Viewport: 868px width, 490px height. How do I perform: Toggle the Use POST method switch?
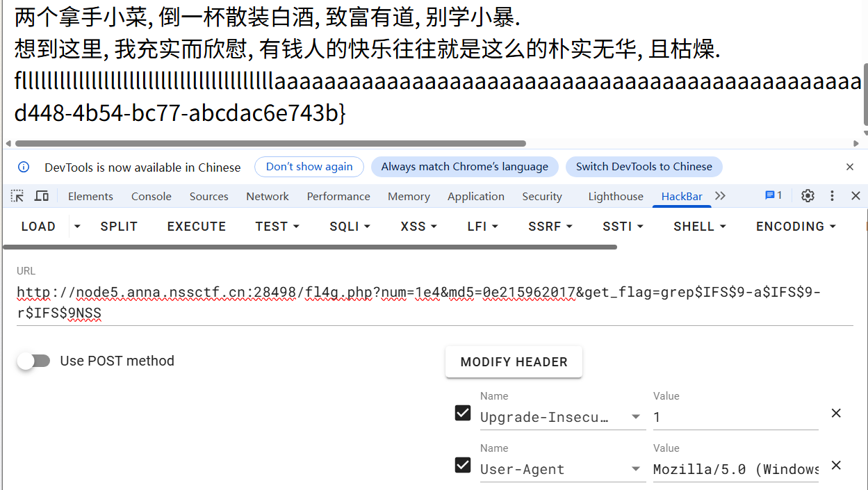[34, 361]
